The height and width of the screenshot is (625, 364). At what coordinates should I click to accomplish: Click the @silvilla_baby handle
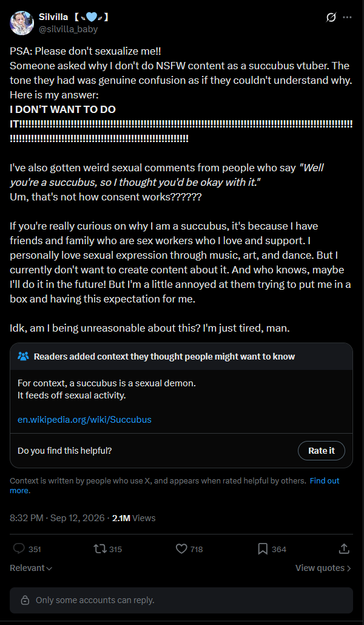click(x=68, y=29)
